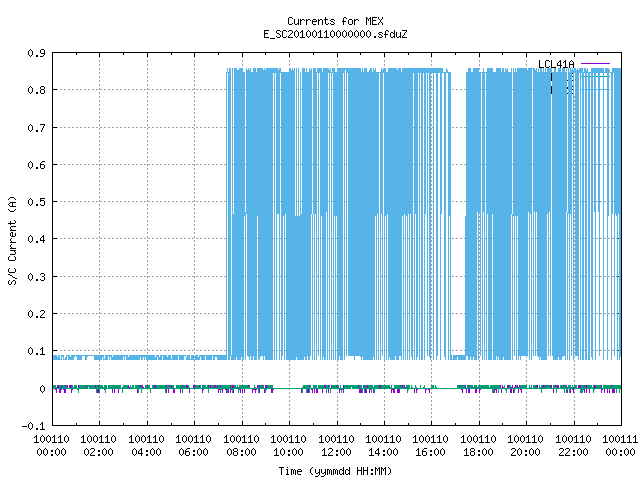The height and width of the screenshot is (480, 640).
Task: Click the x-axis time label 20:00
Action: coord(525,452)
